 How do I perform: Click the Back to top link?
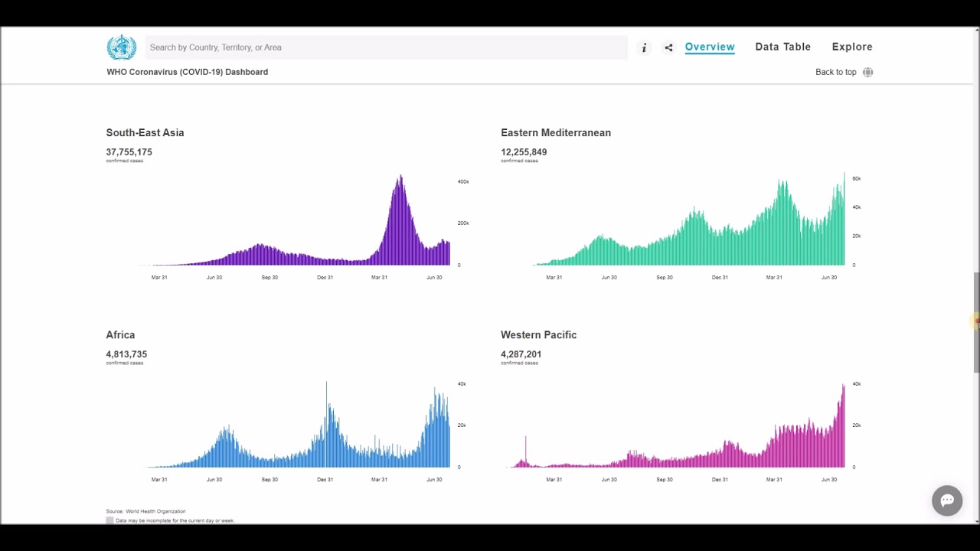coord(835,72)
